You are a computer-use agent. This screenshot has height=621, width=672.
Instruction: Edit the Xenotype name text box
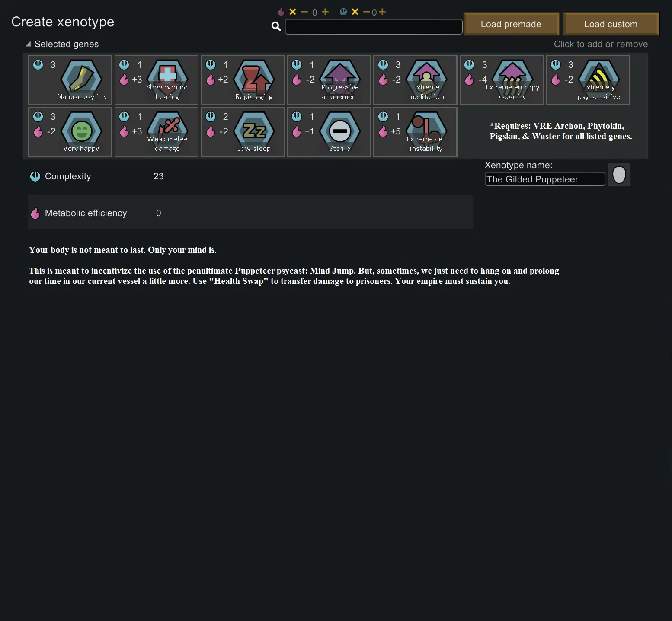click(x=544, y=179)
